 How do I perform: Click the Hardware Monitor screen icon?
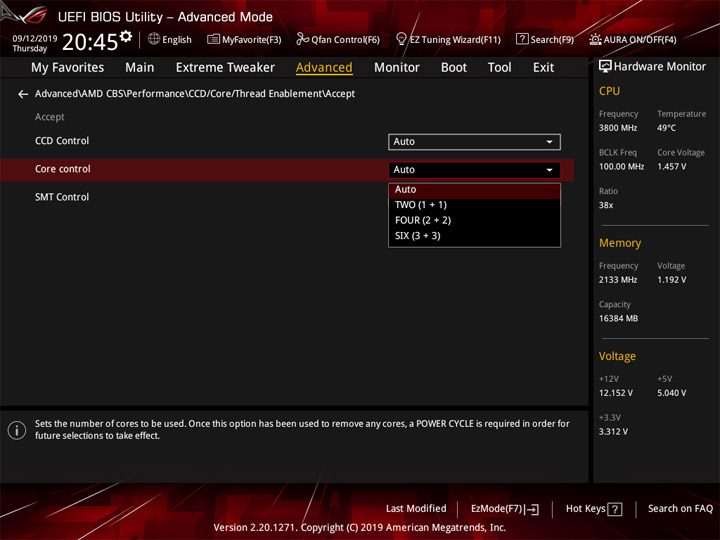pos(605,67)
